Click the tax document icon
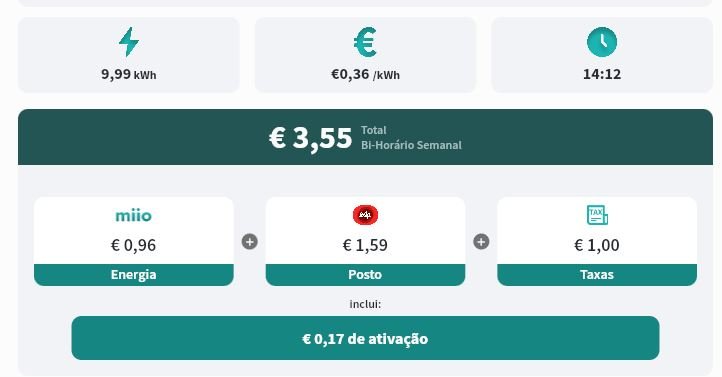The image size is (722, 377). pyautogui.click(x=597, y=215)
